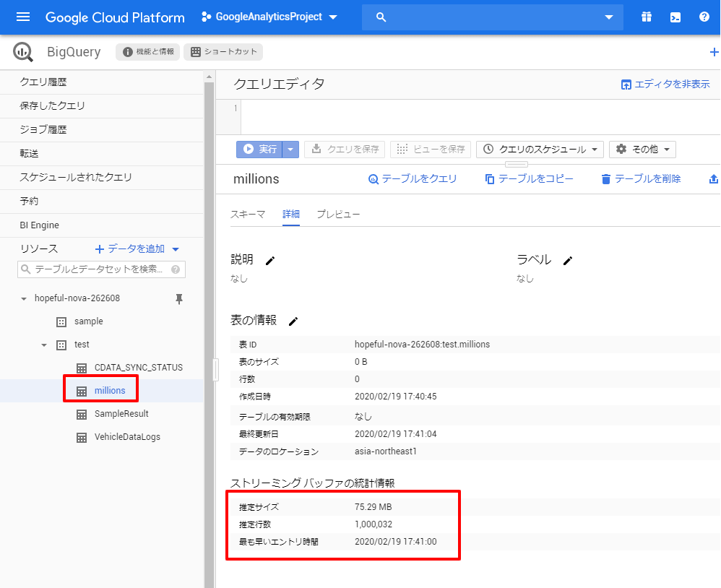Switch to the プレビュー tab
The height and width of the screenshot is (588, 721).
338,215
